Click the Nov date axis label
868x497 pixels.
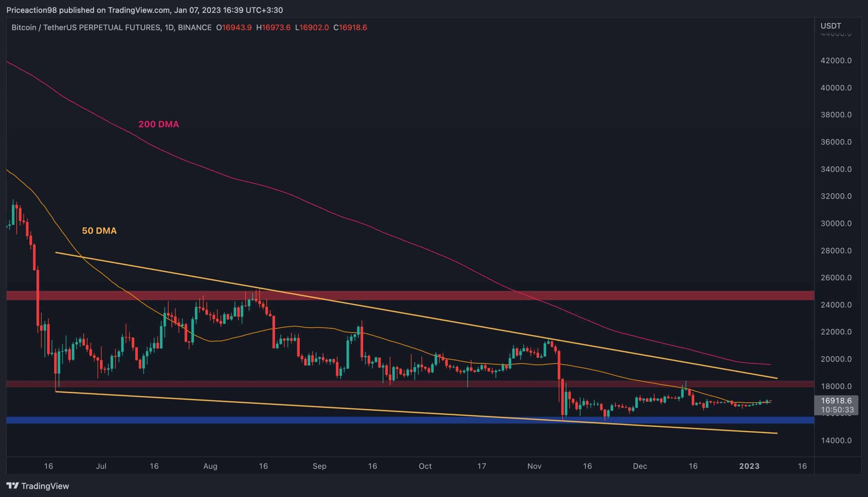pos(534,466)
